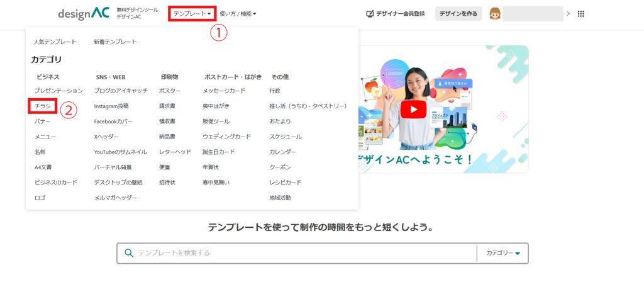Open 人気テンプレート link
Image resolution: width=644 pixels, height=282 pixels.
[55, 42]
